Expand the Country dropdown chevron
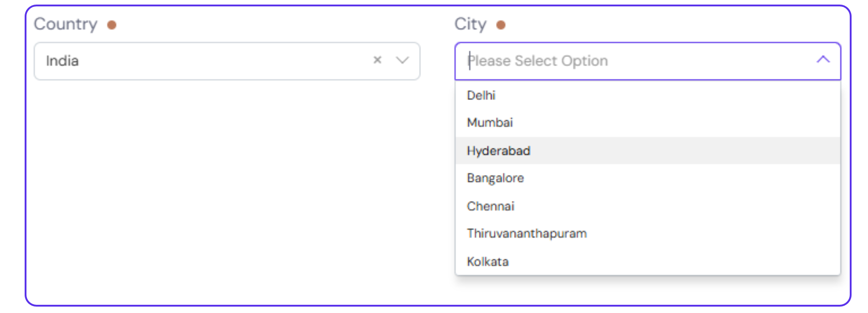This screenshot has width=868, height=313. [x=402, y=60]
